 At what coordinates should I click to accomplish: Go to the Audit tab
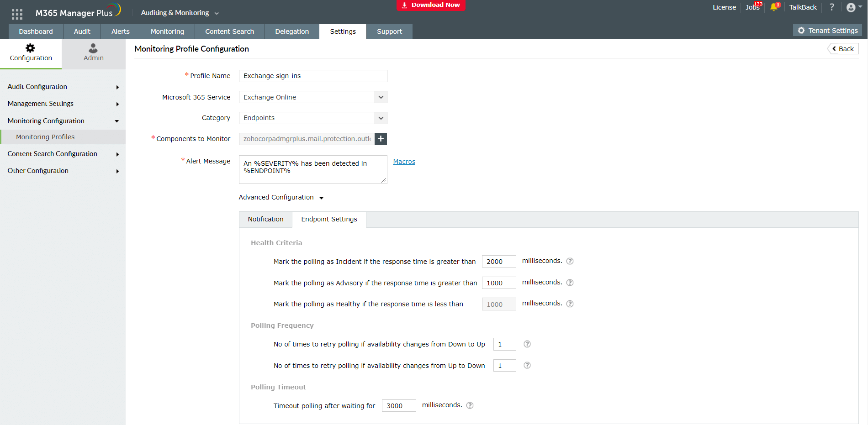(x=82, y=31)
